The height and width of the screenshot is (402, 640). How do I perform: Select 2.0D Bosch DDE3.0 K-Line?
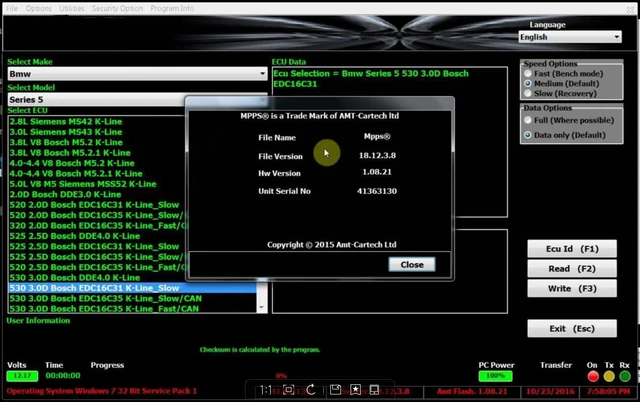point(65,194)
